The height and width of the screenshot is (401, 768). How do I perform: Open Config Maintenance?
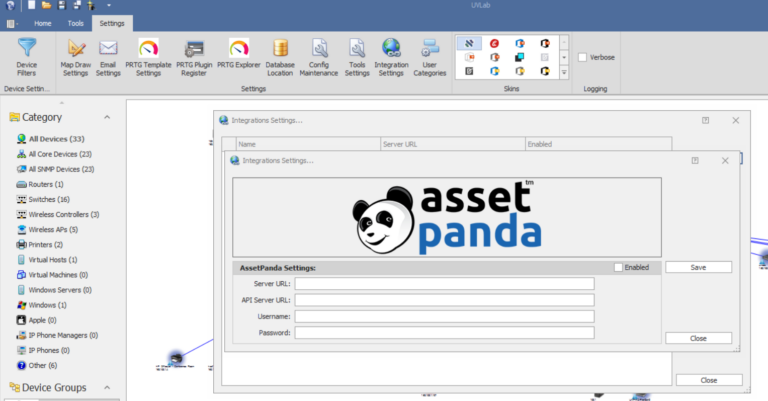click(x=318, y=57)
